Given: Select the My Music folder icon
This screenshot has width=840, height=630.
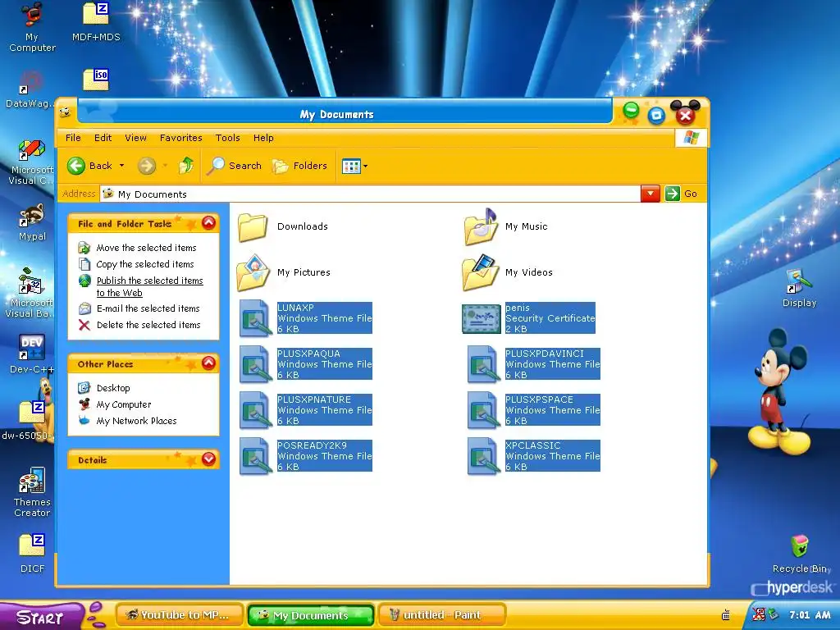Looking at the screenshot, I should pos(480,227).
